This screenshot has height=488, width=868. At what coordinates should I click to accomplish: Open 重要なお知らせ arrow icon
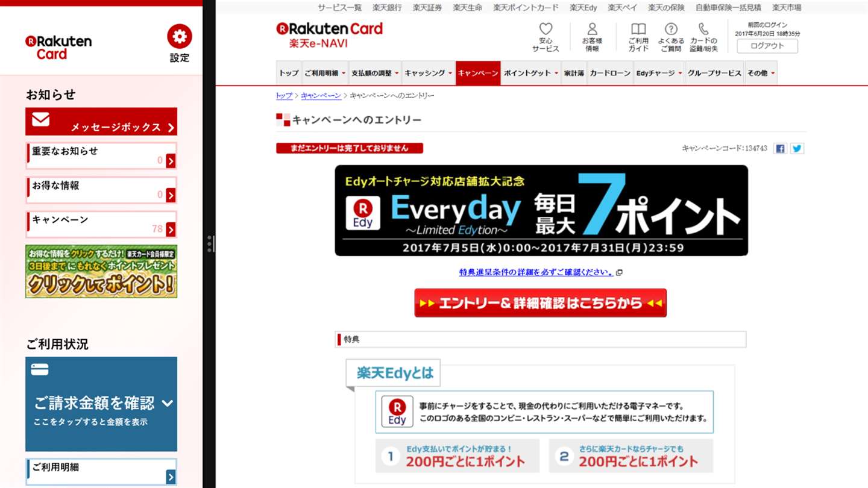[x=171, y=161]
